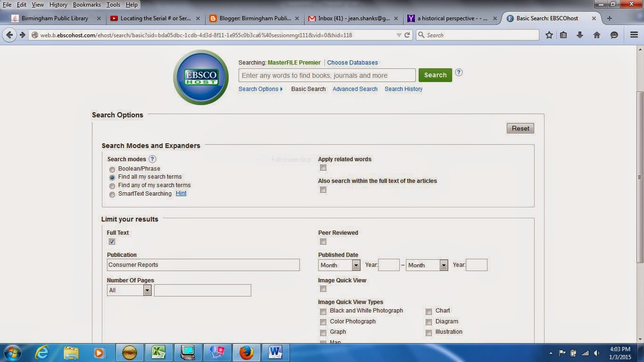
Task: Expand the Search Options link
Action: coord(260,89)
